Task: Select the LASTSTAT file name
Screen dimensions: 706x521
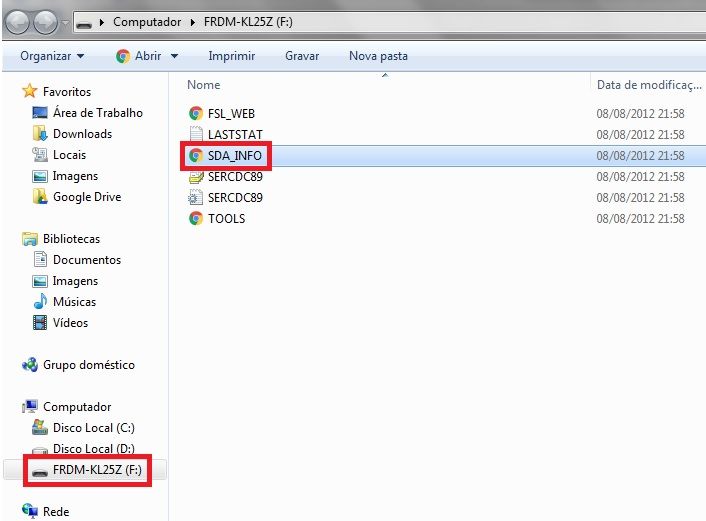Action: [x=235, y=135]
